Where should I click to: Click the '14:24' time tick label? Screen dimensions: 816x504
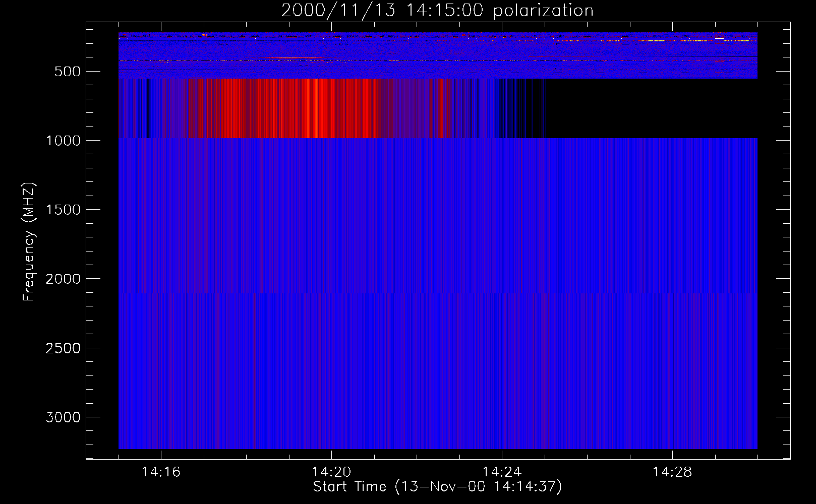502,472
